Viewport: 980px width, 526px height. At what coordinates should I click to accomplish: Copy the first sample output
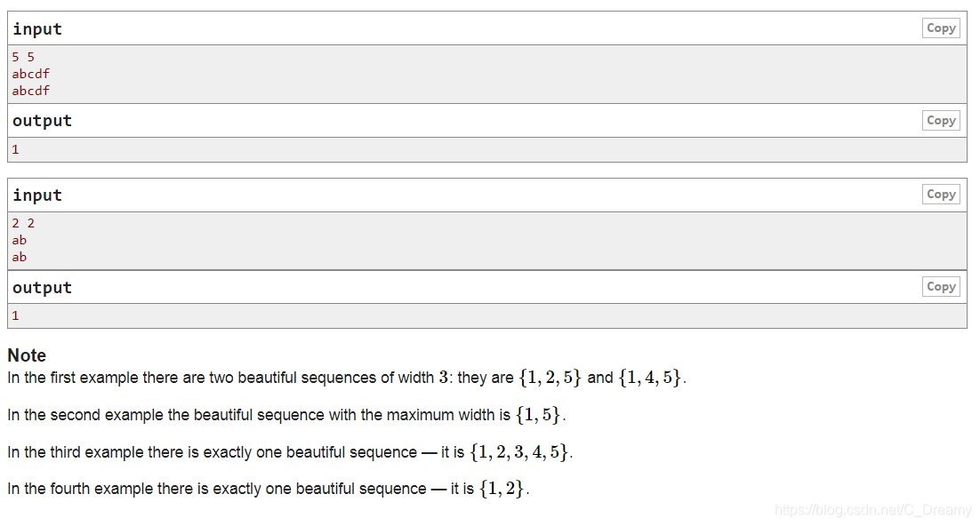point(940,120)
